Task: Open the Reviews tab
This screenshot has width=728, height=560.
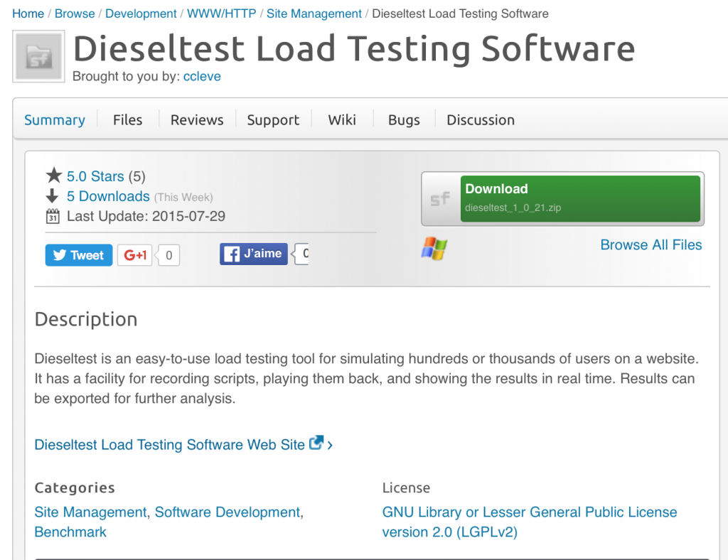Action: tap(197, 119)
